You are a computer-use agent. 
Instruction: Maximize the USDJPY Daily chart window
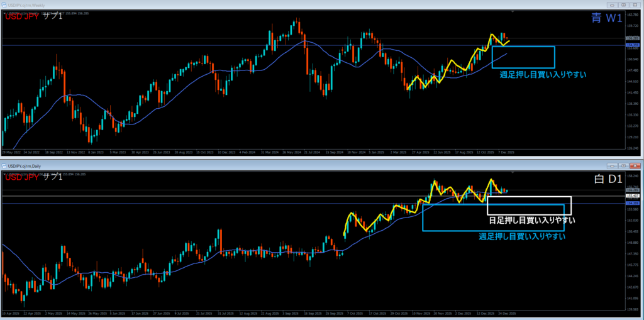point(623,166)
